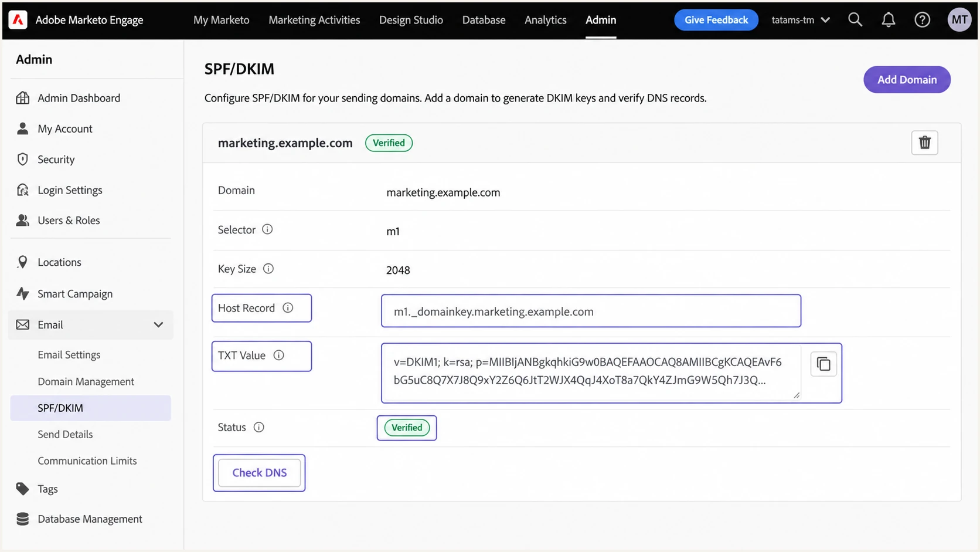The height and width of the screenshot is (552, 980).
Task: Open the MT user avatar
Action: 959,20
